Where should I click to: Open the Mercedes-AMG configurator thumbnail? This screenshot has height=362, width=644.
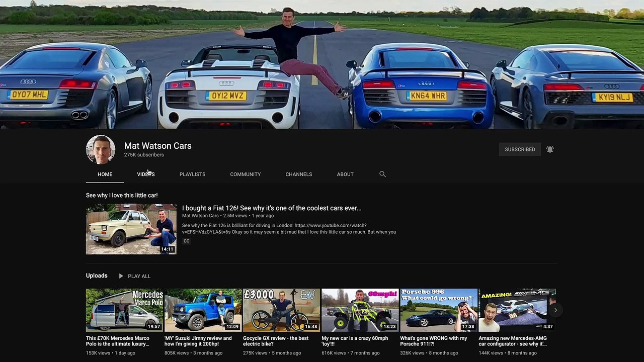pos(517,310)
